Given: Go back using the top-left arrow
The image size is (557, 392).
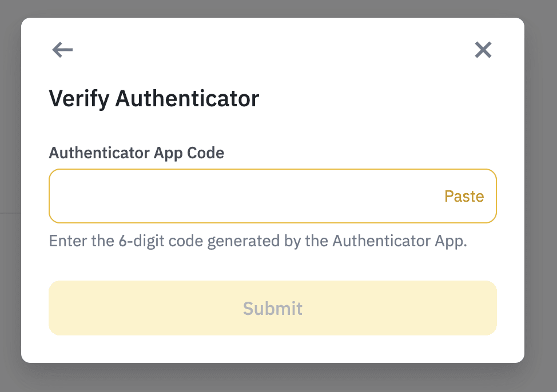Looking at the screenshot, I should (62, 50).
